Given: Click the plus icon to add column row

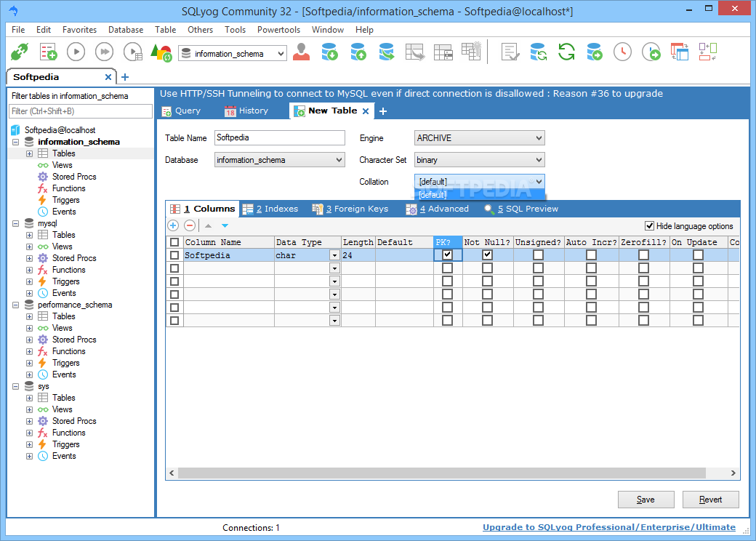Looking at the screenshot, I should tap(173, 225).
